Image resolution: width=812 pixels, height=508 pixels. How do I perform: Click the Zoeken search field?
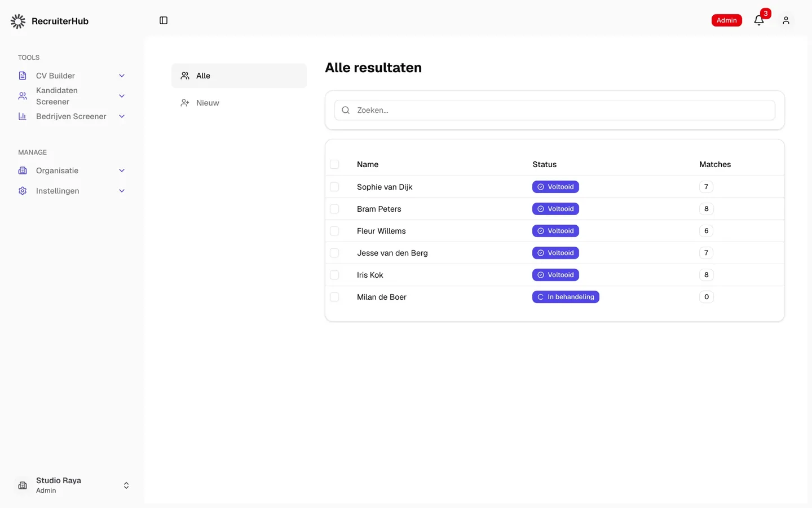pos(555,110)
